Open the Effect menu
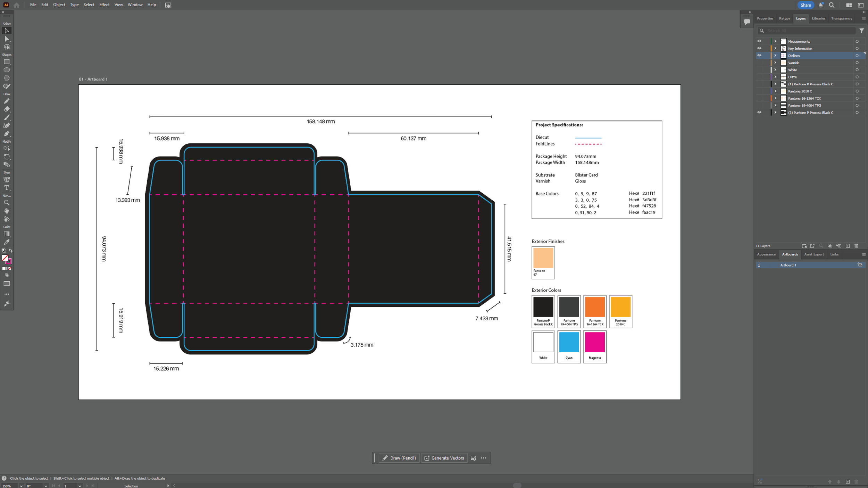The image size is (868, 488). point(104,5)
